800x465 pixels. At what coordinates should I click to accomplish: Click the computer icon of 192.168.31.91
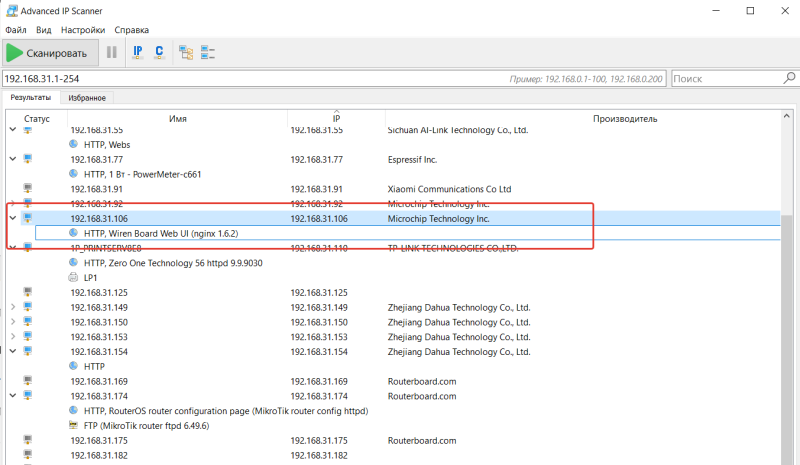(28, 188)
